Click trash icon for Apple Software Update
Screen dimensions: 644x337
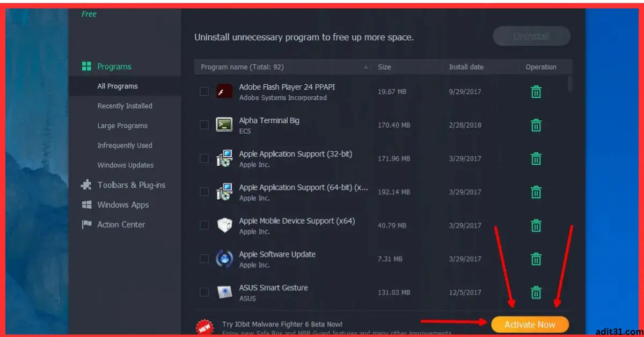536,259
